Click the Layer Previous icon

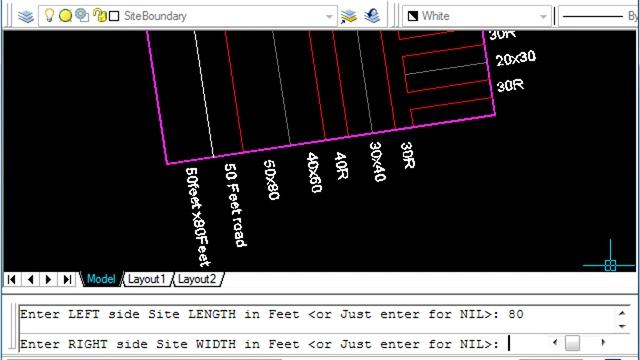[372, 16]
